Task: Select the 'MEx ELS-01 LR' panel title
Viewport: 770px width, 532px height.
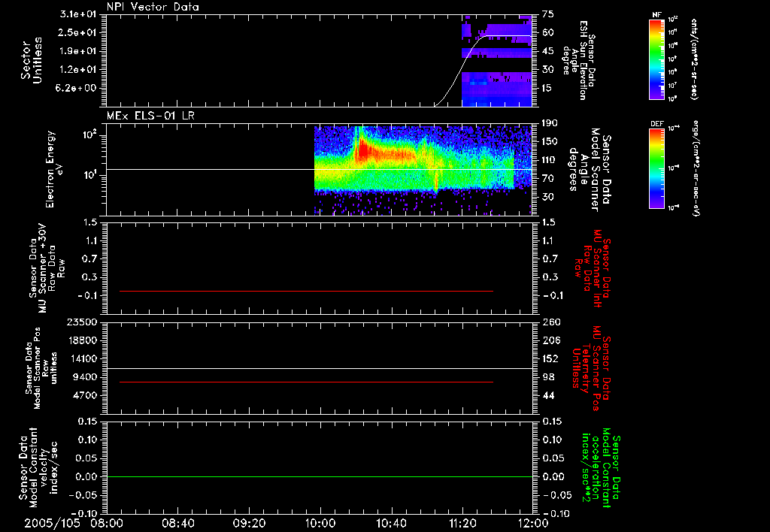Action: pos(150,116)
